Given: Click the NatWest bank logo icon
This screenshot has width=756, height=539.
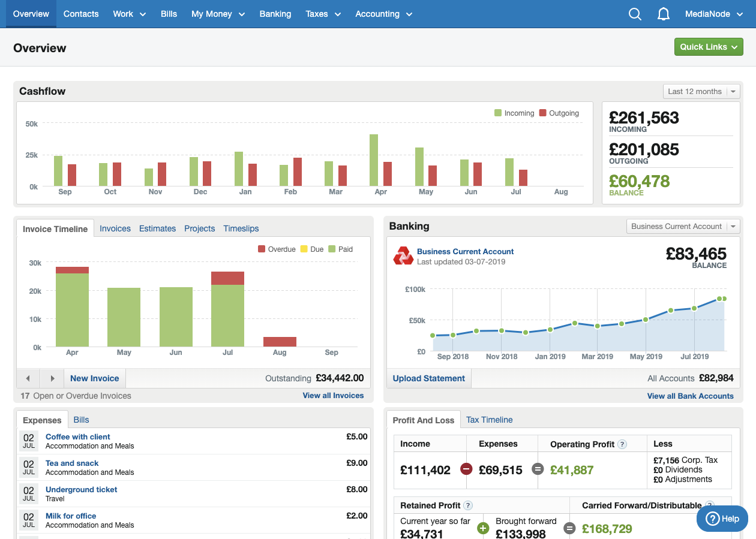Looking at the screenshot, I should [x=403, y=256].
